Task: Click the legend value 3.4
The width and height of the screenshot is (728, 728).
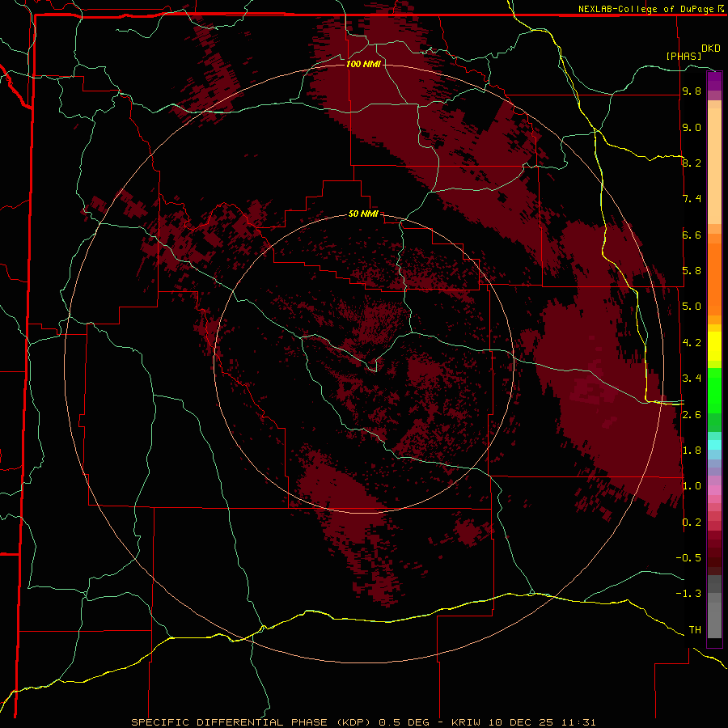Action: (x=692, y=379)
